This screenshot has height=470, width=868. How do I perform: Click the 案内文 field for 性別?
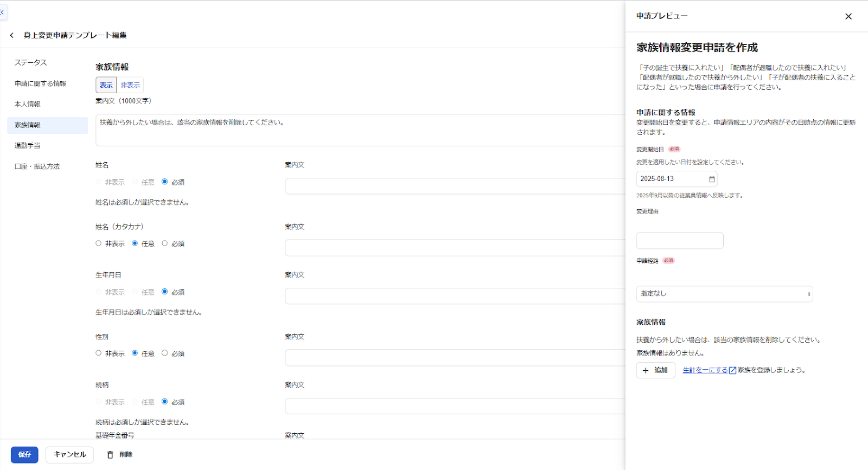click(455, 358)
